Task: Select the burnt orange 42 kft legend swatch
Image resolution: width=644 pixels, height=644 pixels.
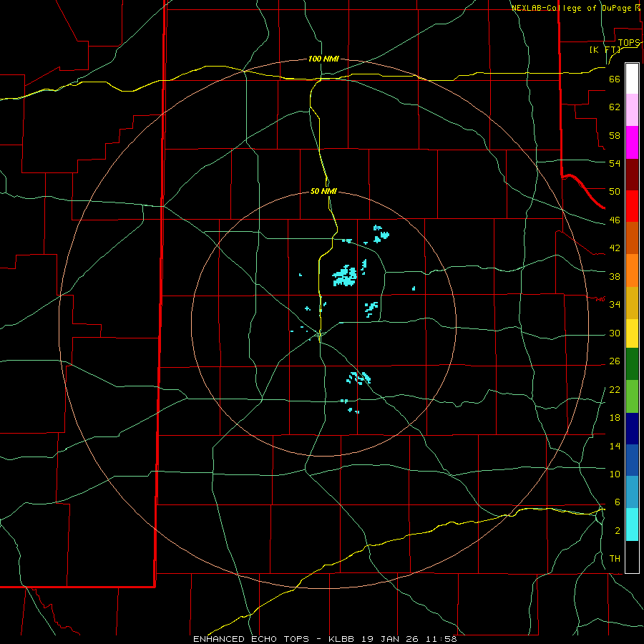Action: click(x=632, y=238)
